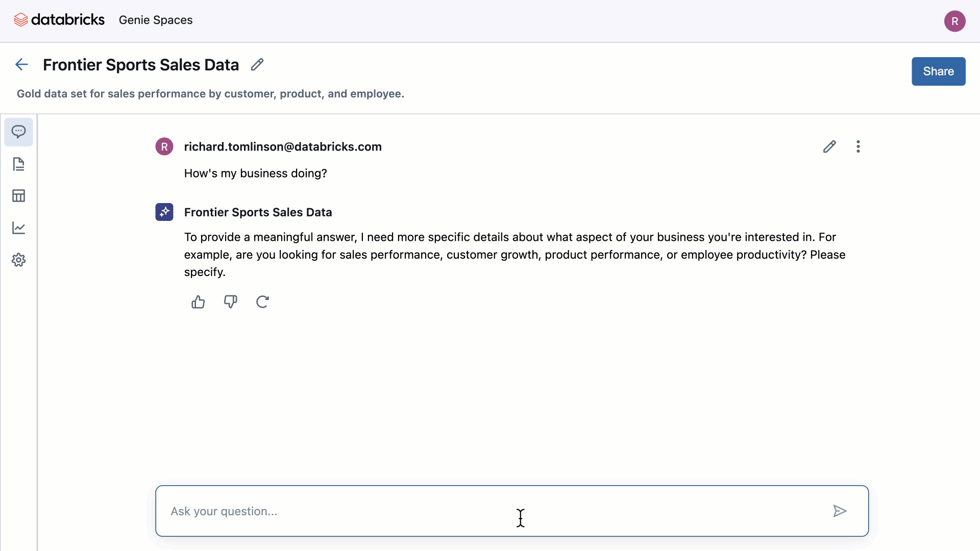Open the data tables icon in sidebar

point(19,196)
